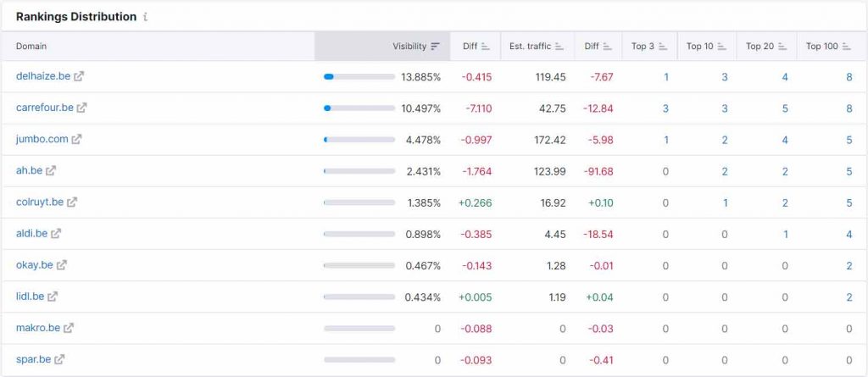This screenshot has width=868, height=377.
Task: Select visibility value 13.885%
Action: click(420, 77)
